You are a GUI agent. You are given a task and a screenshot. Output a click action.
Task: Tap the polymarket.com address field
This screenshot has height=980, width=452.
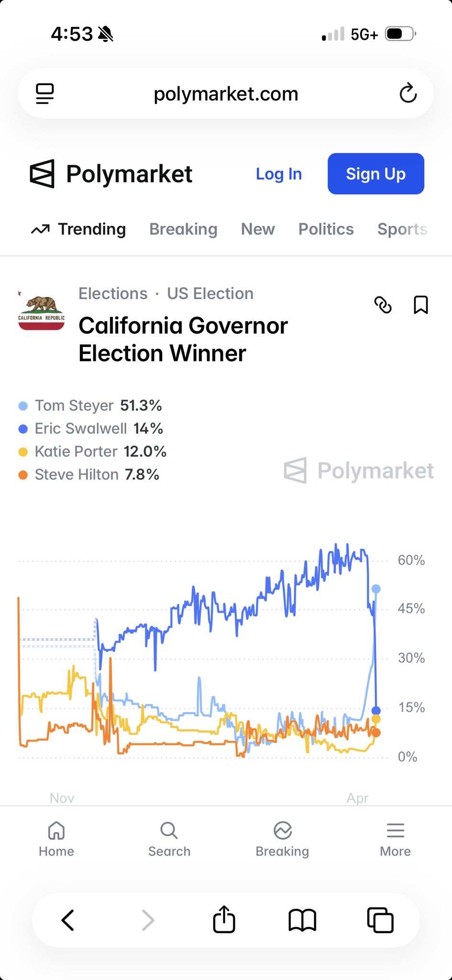[226, 93]
